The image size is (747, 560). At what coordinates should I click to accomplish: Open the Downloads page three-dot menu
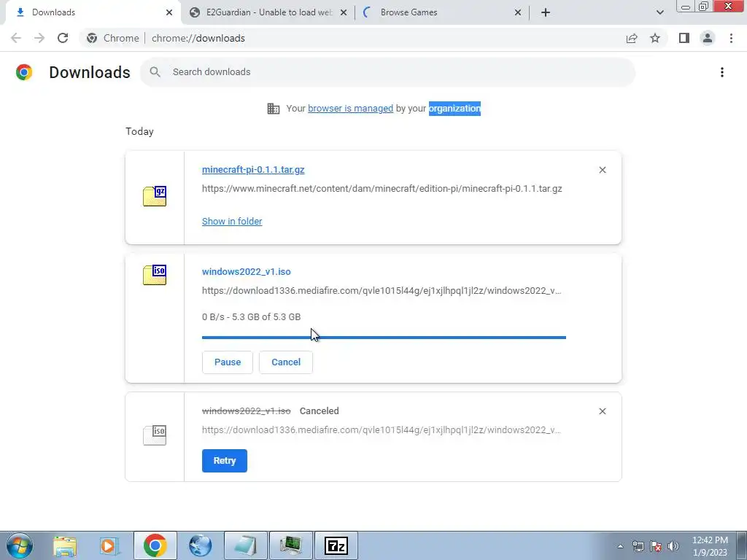click(722, 72)
